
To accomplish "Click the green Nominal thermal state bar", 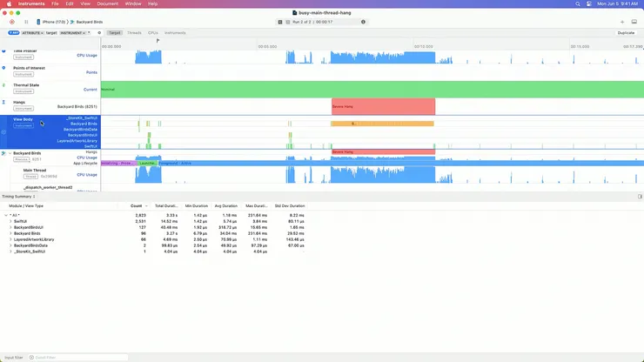I will (372, 89).
